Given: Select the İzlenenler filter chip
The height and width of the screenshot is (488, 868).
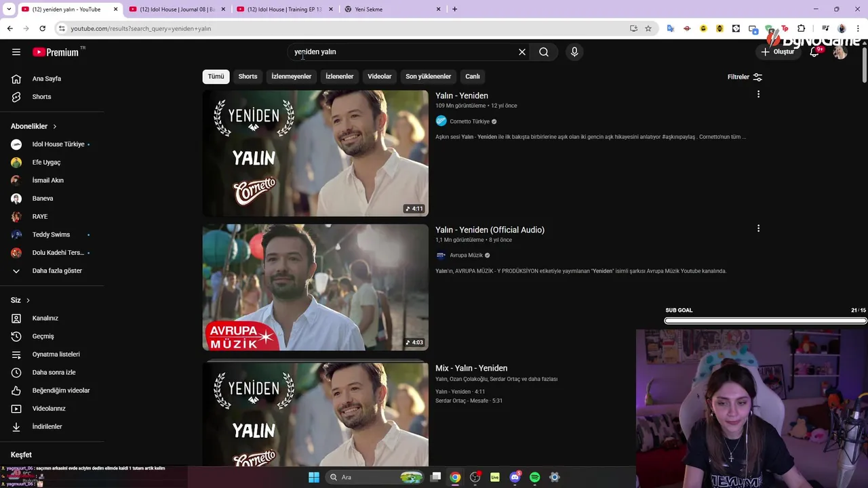Looking at the screenshot, I should 339,77.
